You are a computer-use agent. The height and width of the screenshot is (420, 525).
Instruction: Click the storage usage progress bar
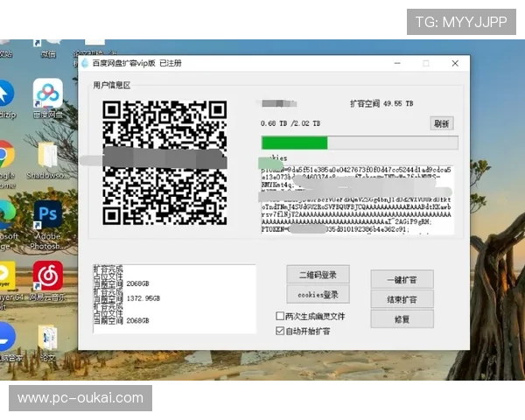[360, 143]
